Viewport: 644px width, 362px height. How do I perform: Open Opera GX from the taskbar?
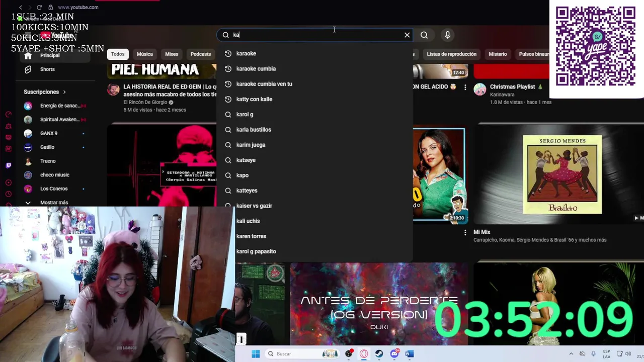point(364,353)
